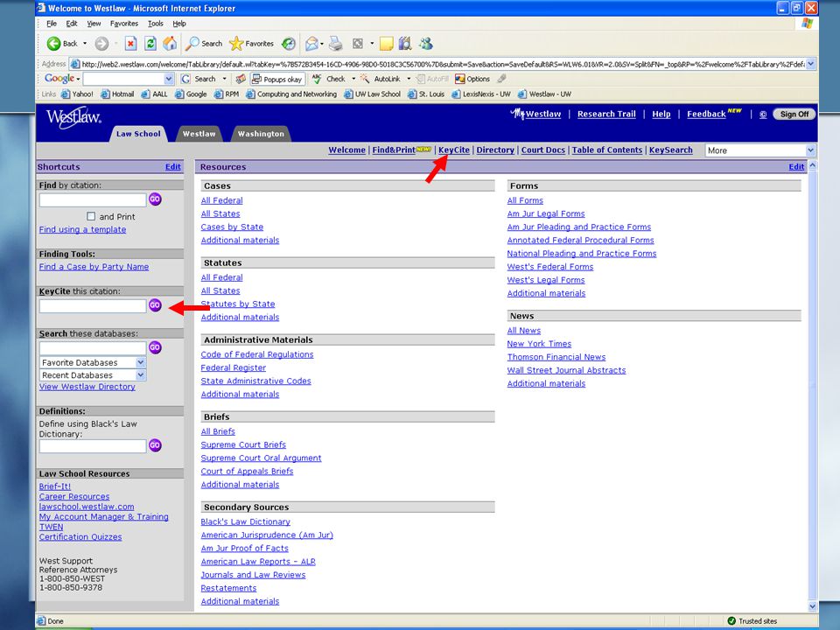Switch to the Westlaw tab
The width and height of the screenshot is (840, 630).
click(199, 134)
